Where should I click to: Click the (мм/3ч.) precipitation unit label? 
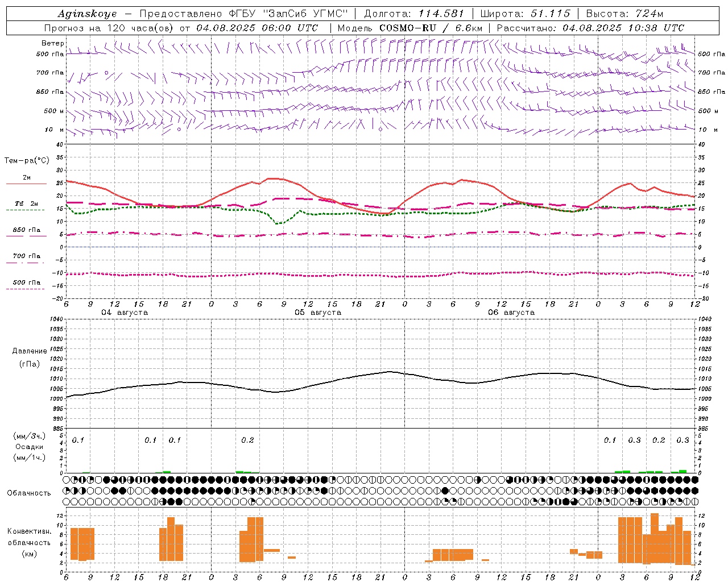coord(29,436)
